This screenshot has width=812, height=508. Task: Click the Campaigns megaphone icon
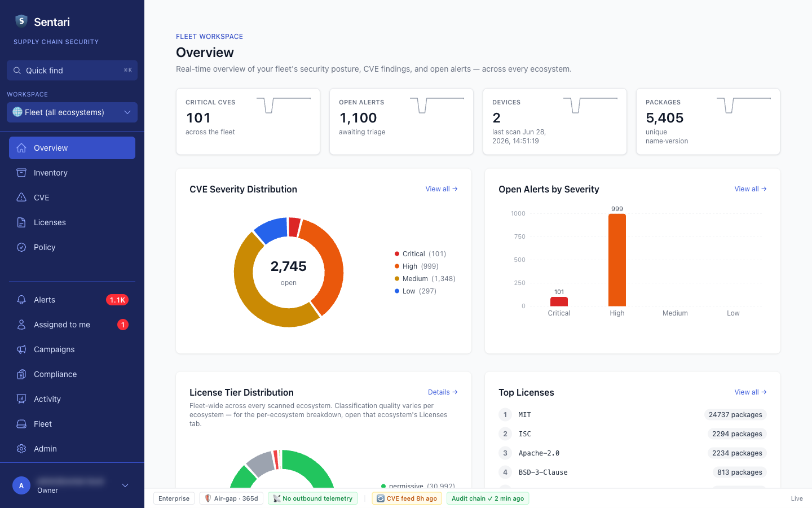(x=21, y=349)
